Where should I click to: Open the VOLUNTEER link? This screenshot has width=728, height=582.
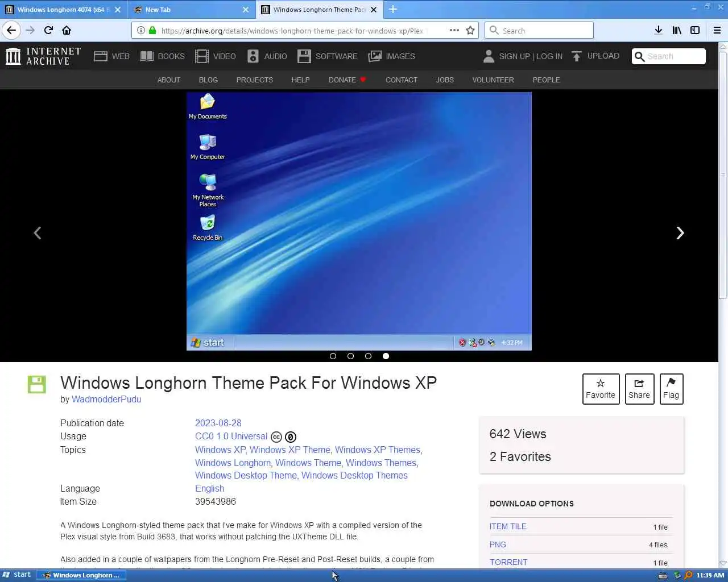coord(493,80)
